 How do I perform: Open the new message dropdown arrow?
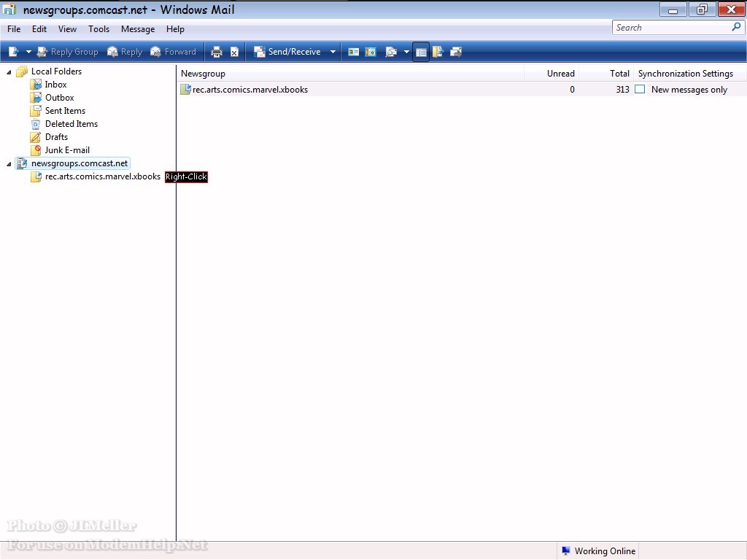28,52
